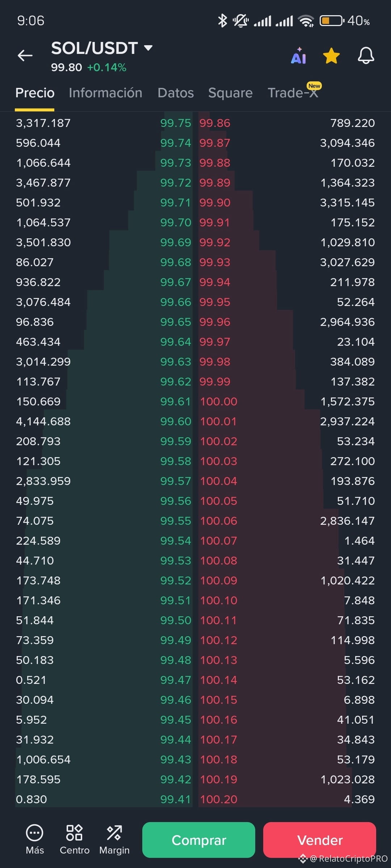Open price alerts bell icon
Image resolution: width=391 pixels, height=868 pixels.
(366, 56)
